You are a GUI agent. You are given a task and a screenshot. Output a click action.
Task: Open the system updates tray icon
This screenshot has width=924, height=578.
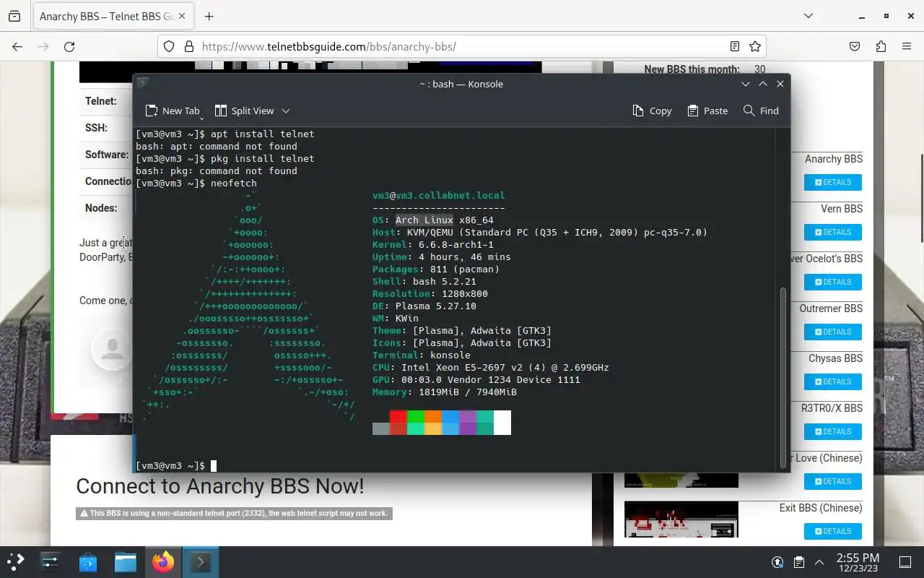click(777, 562)
